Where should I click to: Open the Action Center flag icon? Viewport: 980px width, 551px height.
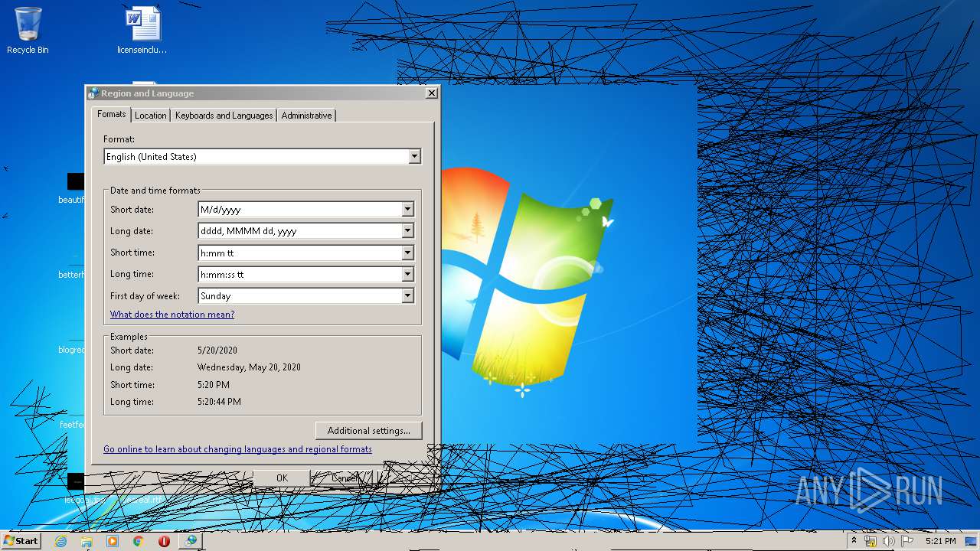point(907,541)
